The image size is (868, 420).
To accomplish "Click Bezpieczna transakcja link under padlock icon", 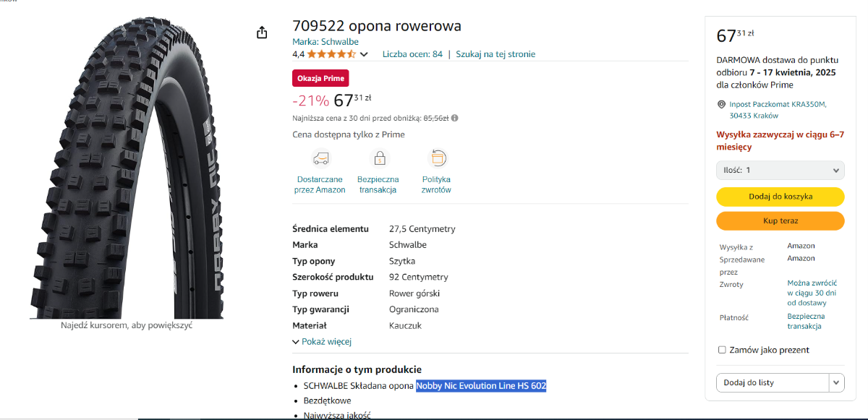I will (378, 184).
